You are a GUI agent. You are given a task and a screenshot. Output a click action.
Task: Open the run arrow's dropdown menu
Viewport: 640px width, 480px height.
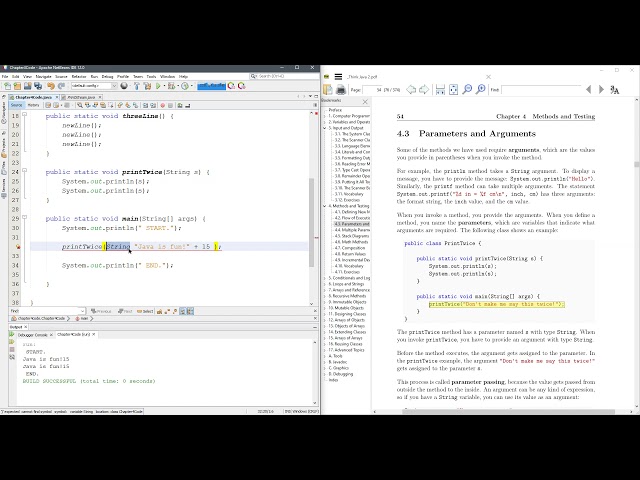[x=164, y=86]
